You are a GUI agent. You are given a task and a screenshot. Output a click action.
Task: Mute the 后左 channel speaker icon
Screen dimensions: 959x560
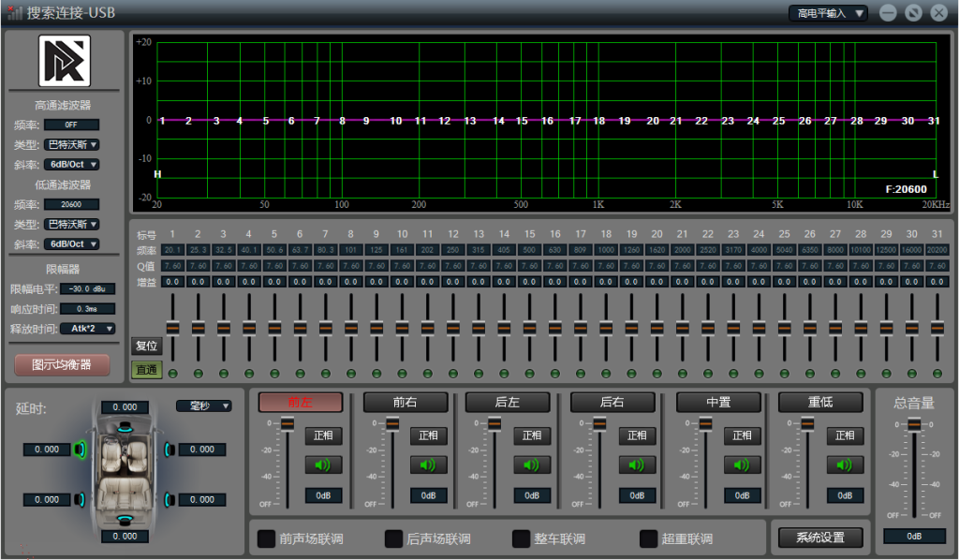point(532,465)
